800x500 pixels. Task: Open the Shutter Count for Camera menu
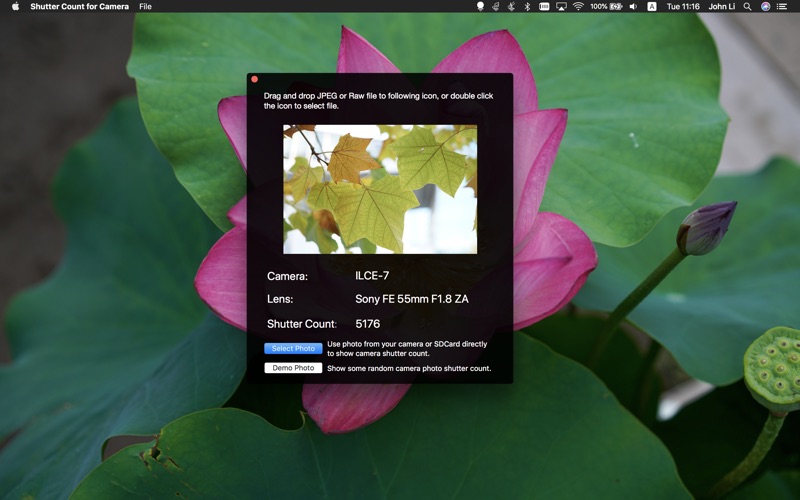(80, 7)
